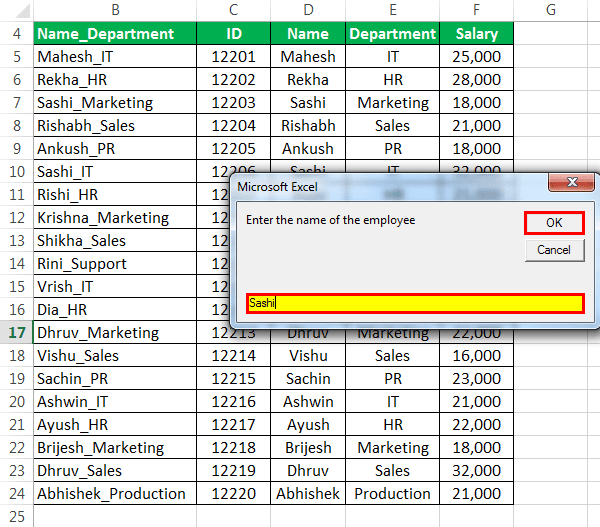The image size is (600, 527).
Task: Select cell Rishabh_Sales
Action: tap(115, 126)
